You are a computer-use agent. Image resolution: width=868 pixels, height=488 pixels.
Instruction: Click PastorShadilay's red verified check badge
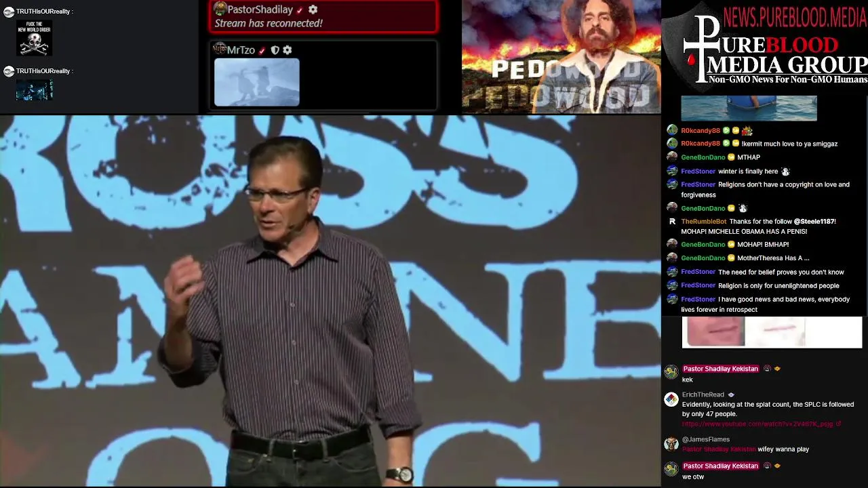(300, 10)
